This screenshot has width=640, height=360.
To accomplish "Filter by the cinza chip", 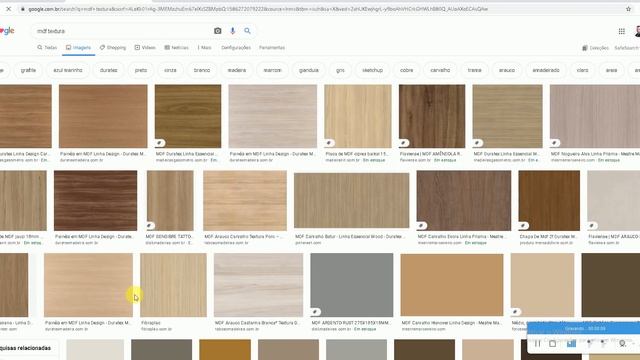I will point(170,70).
